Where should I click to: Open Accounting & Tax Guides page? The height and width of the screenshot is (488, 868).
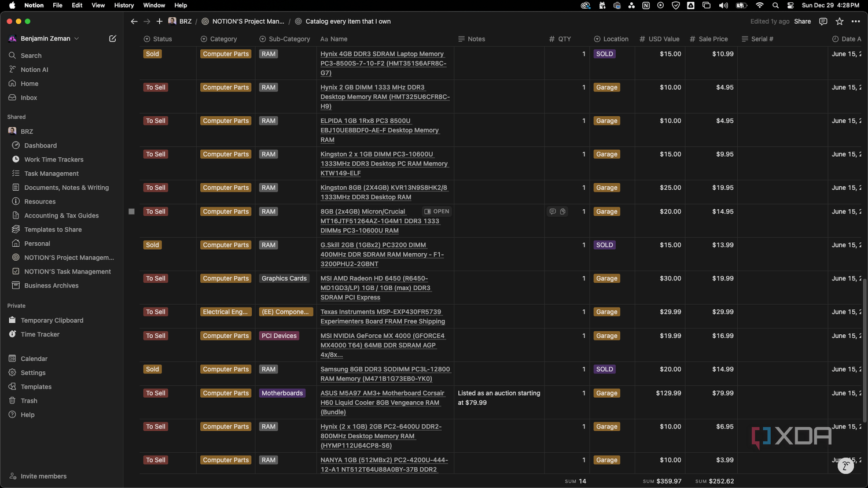coord(61,216)
